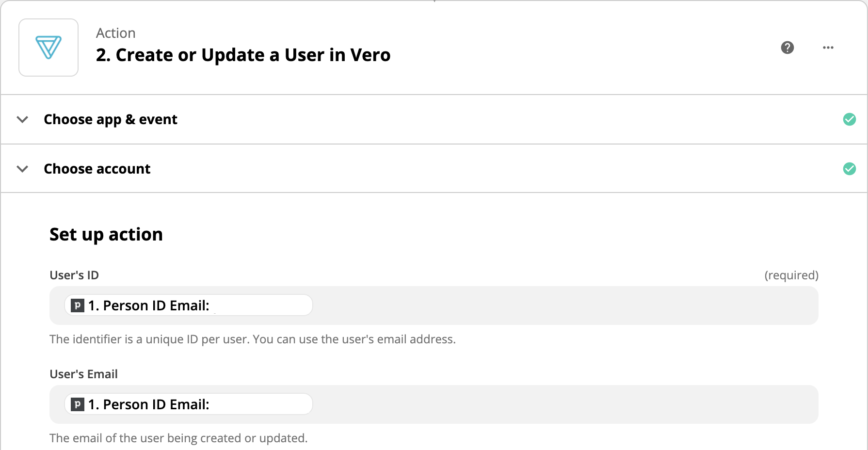Click inside the User's ID input field

[485, 305]
